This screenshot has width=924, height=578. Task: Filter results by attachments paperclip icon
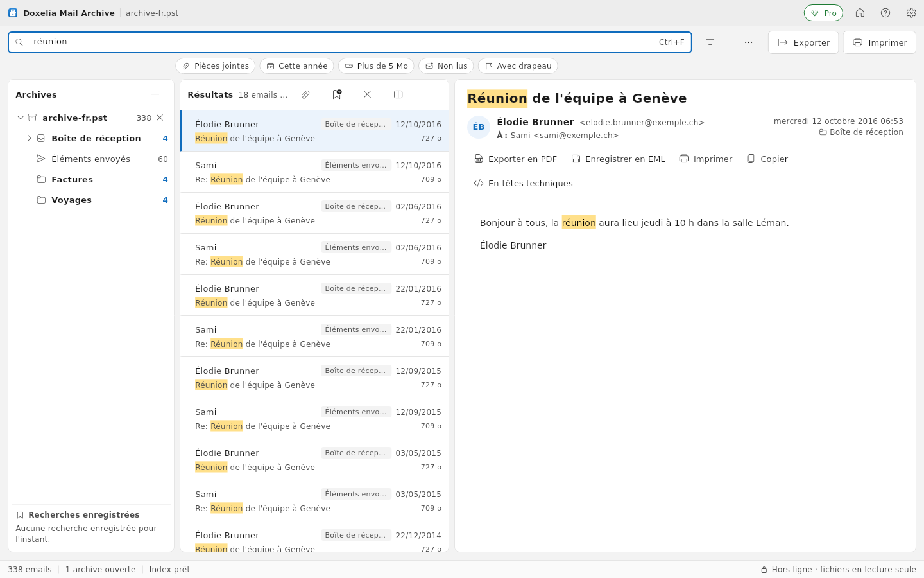point(306,94)
